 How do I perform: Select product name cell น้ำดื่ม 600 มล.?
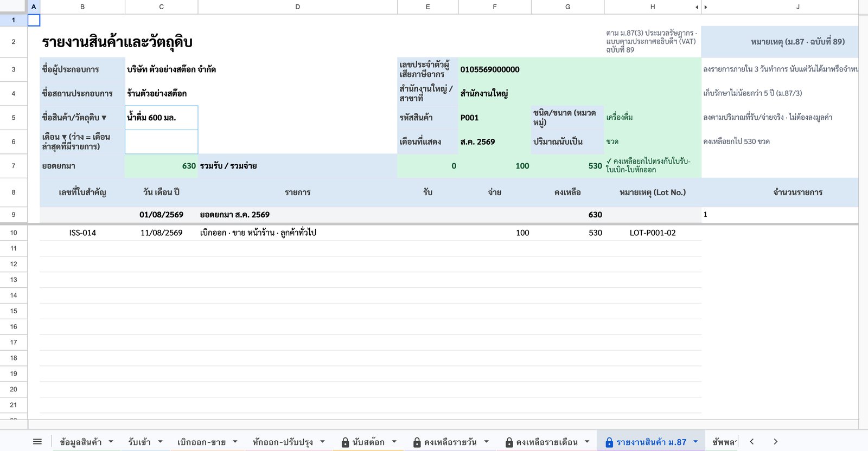click(162, 118)
